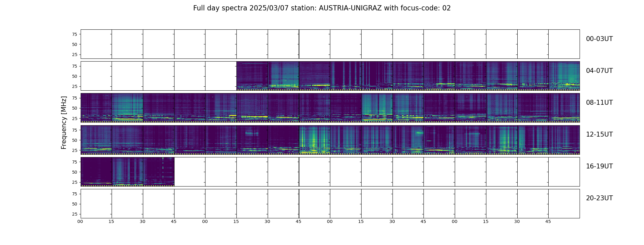Click the empty 00:00 panel in 00-03UT row
This screenshot has width=644, height=245.
pos(96,44)
